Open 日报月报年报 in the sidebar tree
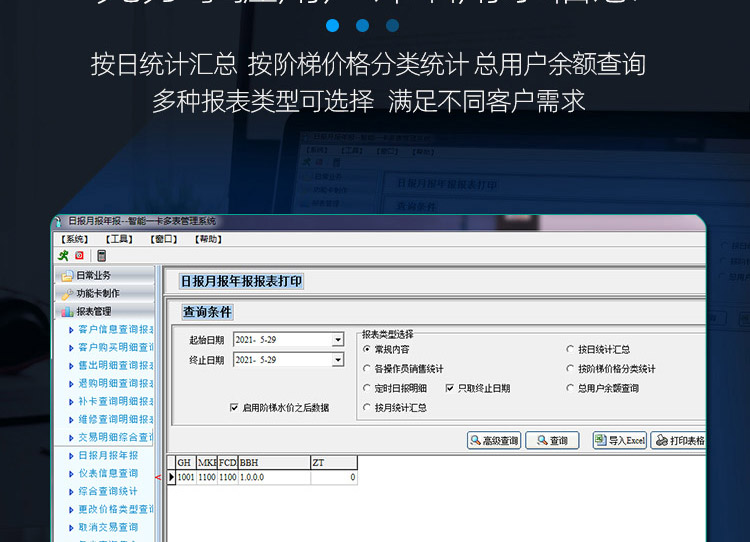The width and height of the screenshot is (750, 542). click(108, 456)
